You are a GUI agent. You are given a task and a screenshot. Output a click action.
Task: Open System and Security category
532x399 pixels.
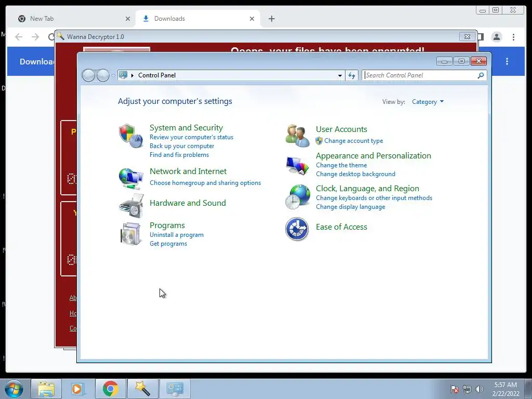pyautogui.click(x=187, y=128)
